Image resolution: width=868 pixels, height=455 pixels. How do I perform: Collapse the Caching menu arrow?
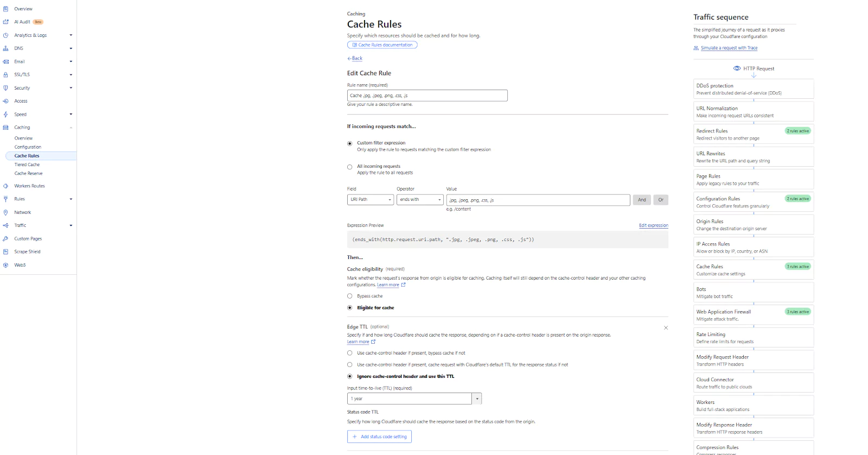point(71,128)
